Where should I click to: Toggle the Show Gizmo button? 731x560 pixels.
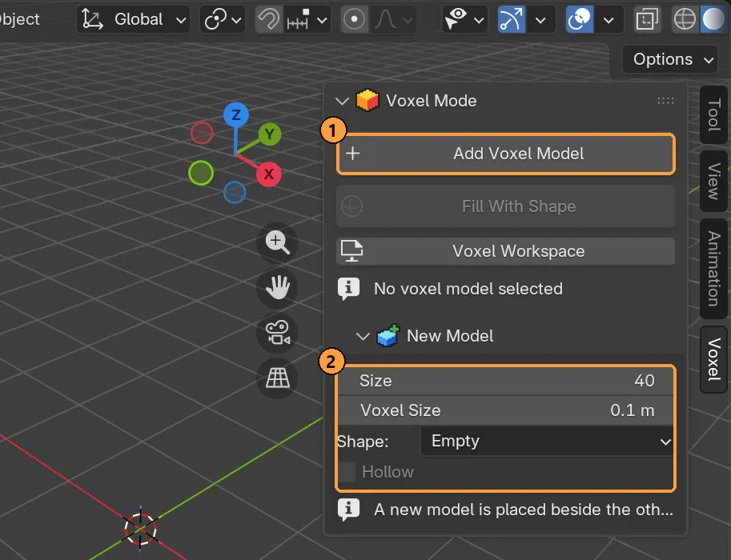[512, 19]
